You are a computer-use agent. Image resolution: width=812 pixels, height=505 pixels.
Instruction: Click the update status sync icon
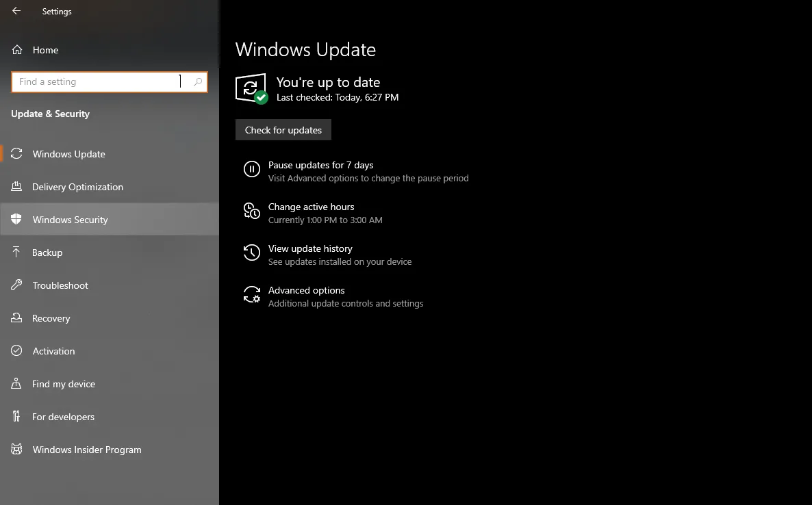tap(251, 88)
